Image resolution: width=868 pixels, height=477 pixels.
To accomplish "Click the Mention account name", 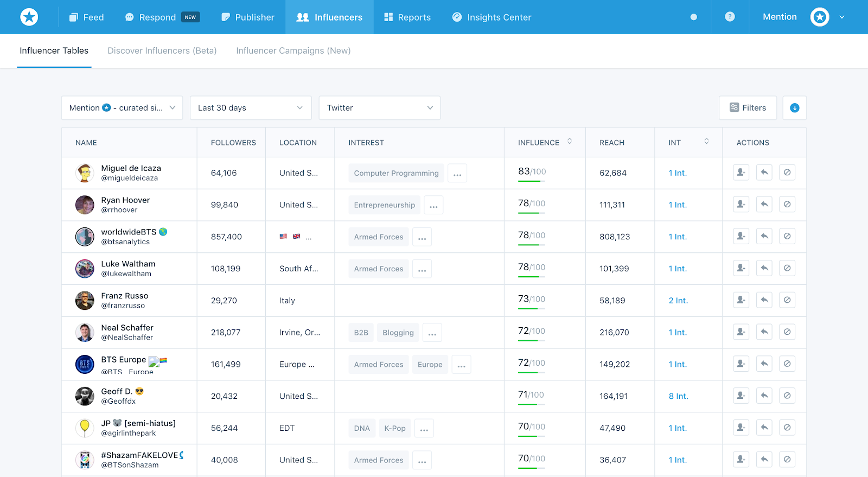I will [780, 17].
